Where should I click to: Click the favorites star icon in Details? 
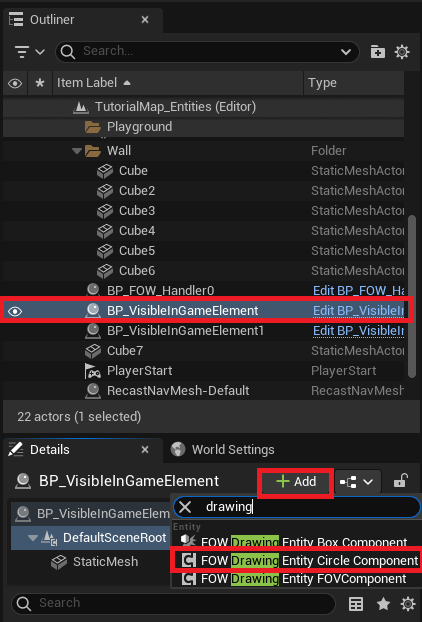click(x=383, y=604)
